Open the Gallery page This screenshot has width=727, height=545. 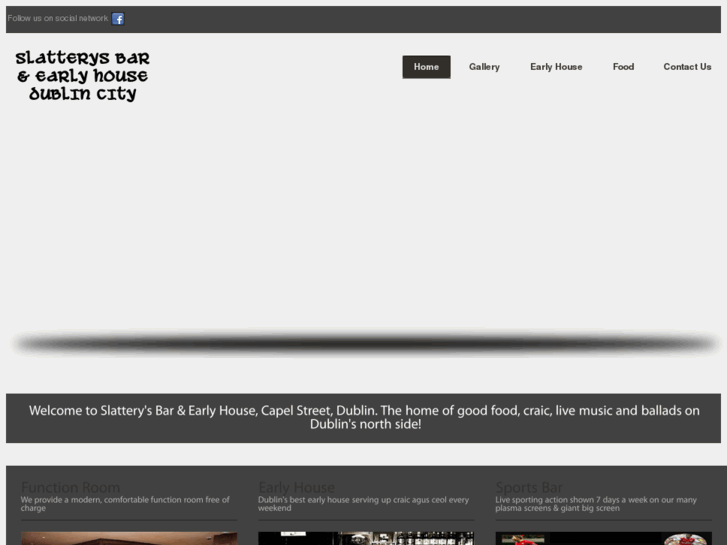[484, 67]
